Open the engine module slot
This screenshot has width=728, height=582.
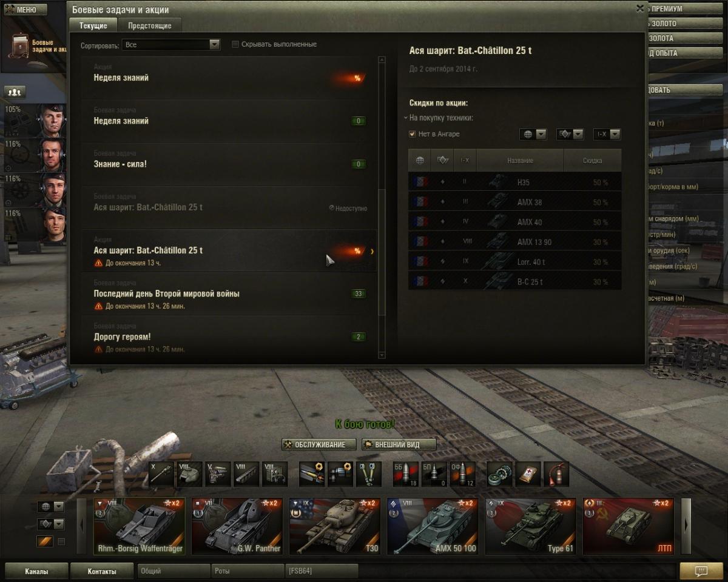[218, 473]
